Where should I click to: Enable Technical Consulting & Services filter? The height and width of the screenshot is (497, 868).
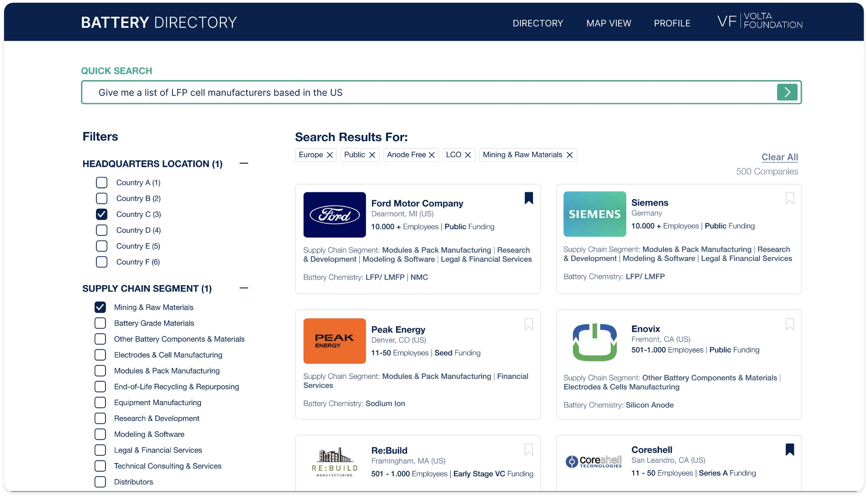click(100, 466)
